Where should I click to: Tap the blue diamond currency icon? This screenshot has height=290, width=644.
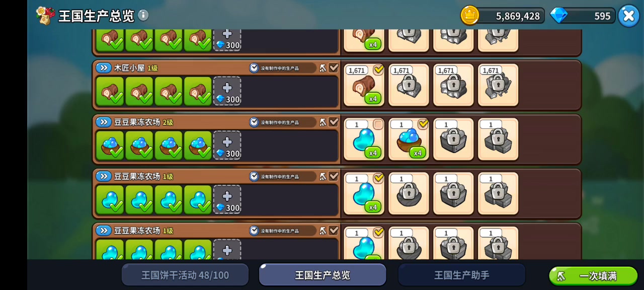coord(558,15)
